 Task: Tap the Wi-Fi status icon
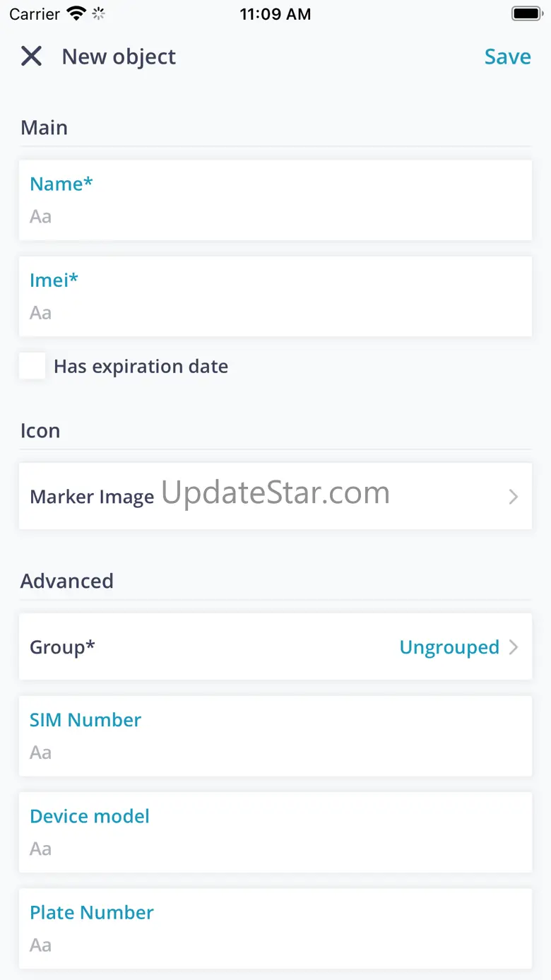pyautogui.click(x=76, y=13)
